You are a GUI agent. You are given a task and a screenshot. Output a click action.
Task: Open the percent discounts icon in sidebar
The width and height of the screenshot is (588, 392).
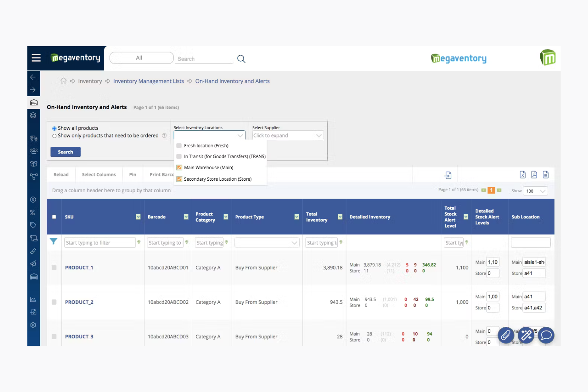click(34, 212)
